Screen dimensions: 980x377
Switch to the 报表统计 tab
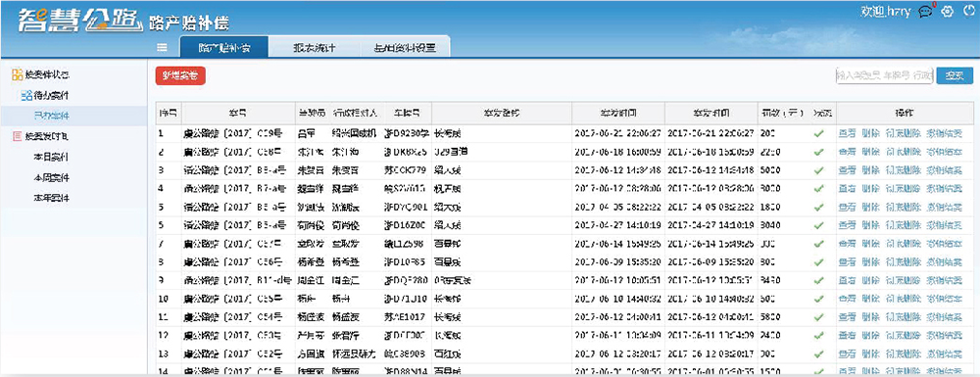point(315,47)
